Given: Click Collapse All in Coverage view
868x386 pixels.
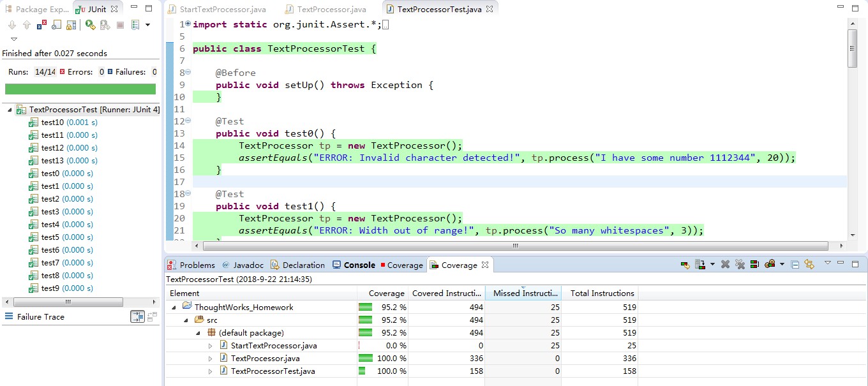Looking at the screenshot, I should click(x=795, y=265).
